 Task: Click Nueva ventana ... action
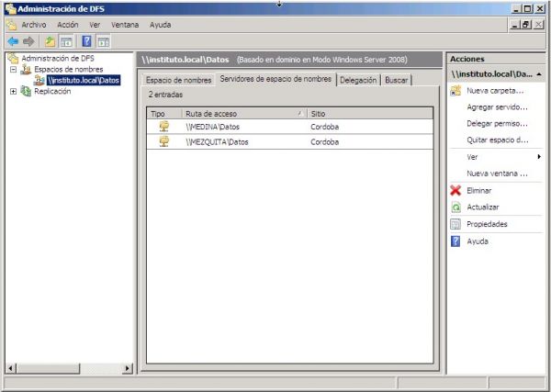point(497,174)
